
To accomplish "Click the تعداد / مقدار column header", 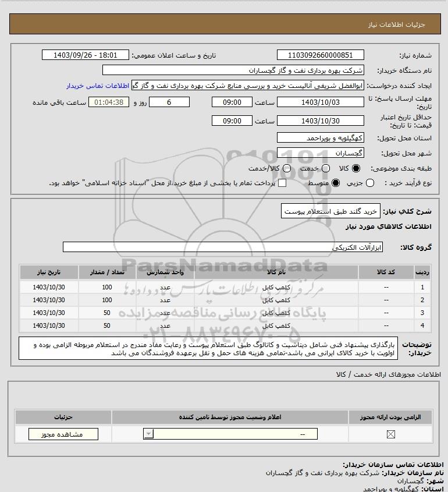I will 107,272.
